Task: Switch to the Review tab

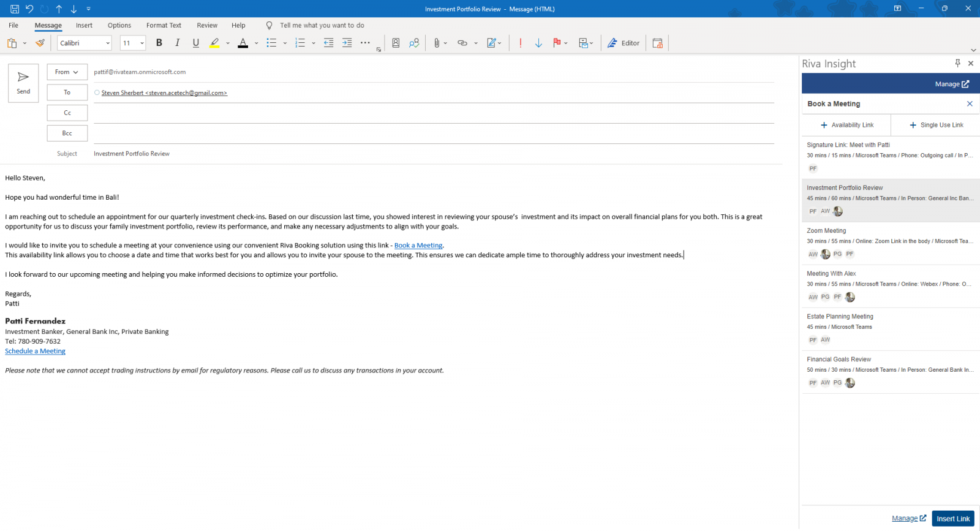Action: click(207, 25)
